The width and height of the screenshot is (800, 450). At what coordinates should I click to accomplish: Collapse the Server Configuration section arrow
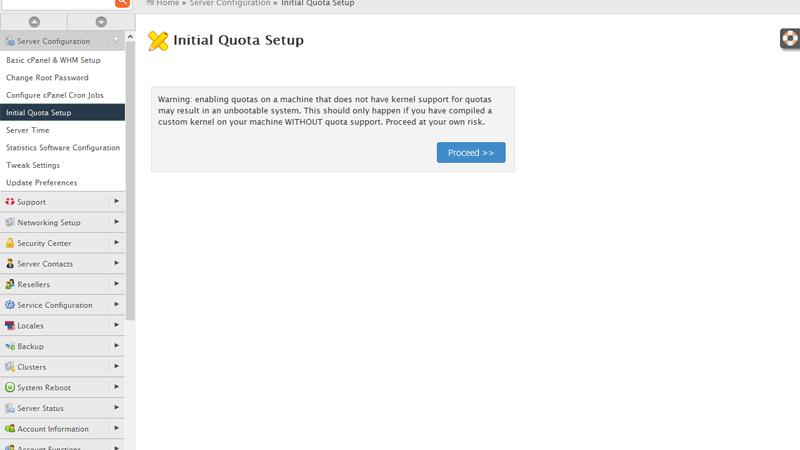(x=116, y=41)
